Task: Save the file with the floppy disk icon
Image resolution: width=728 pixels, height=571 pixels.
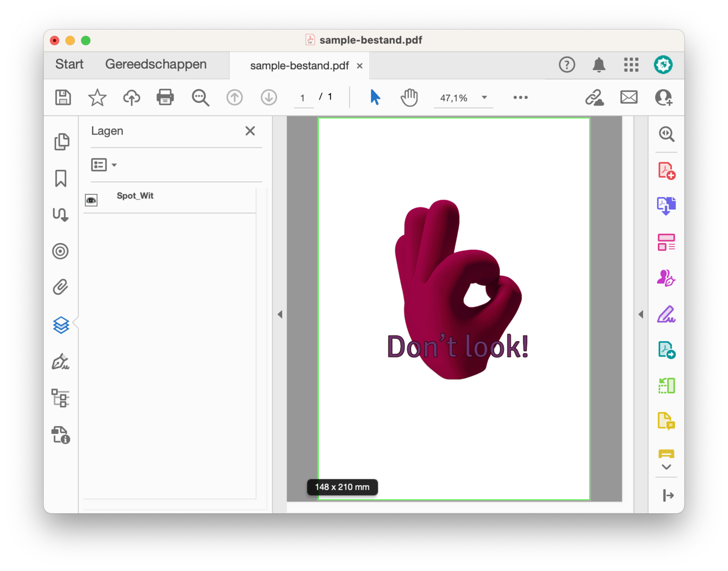Action: 63,98
